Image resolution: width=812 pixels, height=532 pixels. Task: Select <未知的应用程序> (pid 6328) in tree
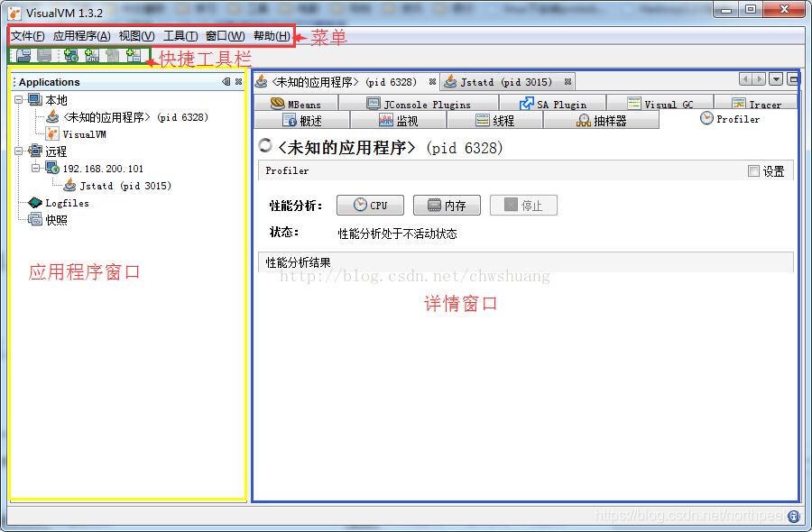tap(135, 117)
